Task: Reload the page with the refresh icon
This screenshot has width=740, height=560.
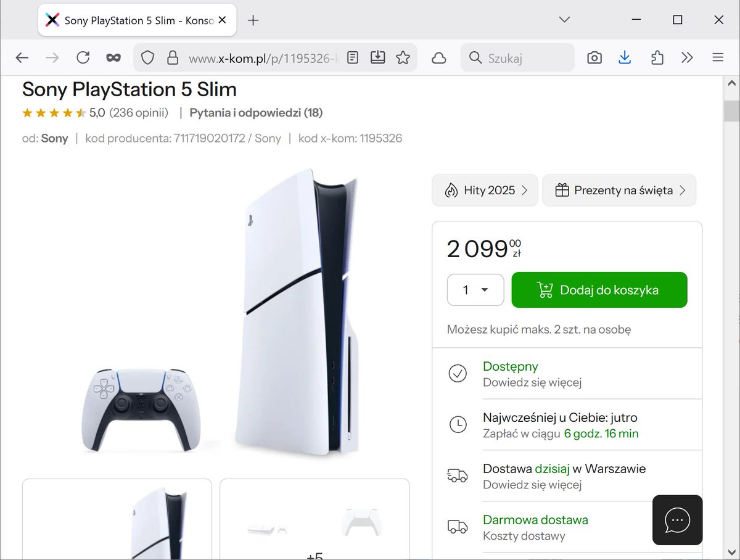Action: point(83,58)
